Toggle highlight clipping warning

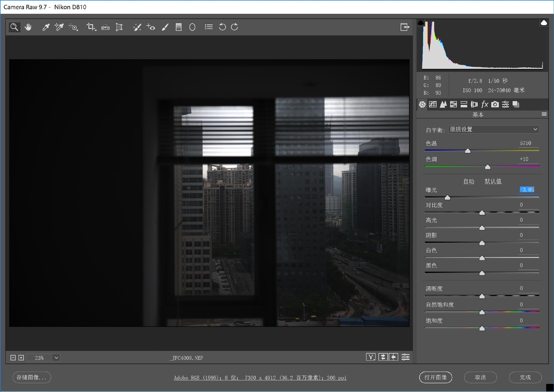pyautogui.click(x=544, y=23)
